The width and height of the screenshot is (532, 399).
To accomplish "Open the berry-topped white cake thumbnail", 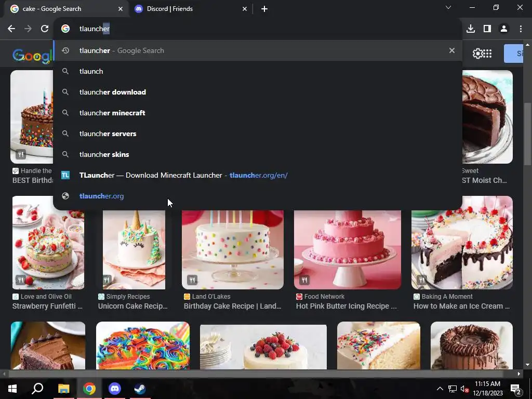I will pos(263,347).
